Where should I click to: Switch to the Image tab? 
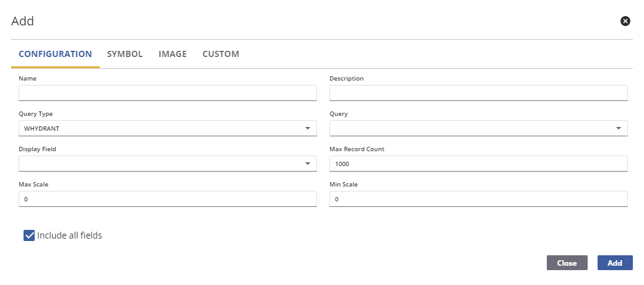[x=173, y=54]
